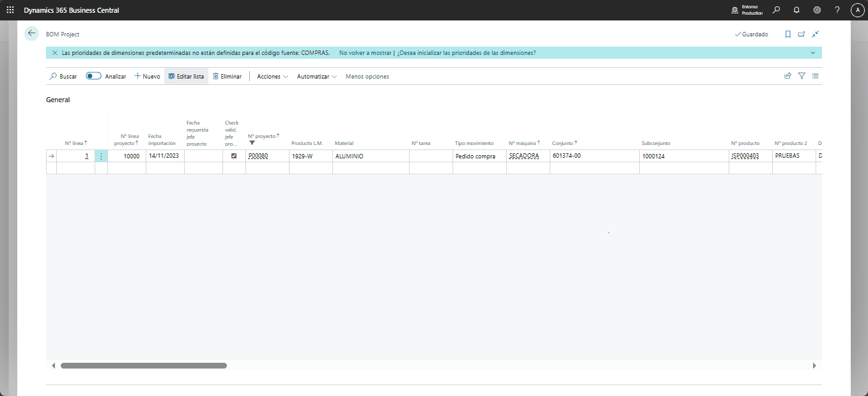
Task: Click Conjunto column header
Action: tap(565, 143)
